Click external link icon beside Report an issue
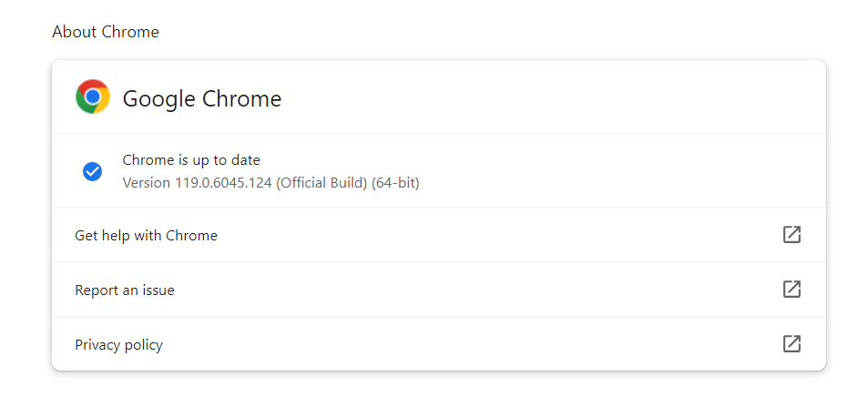The image size is (868, 407). click(x=791, y=290)
